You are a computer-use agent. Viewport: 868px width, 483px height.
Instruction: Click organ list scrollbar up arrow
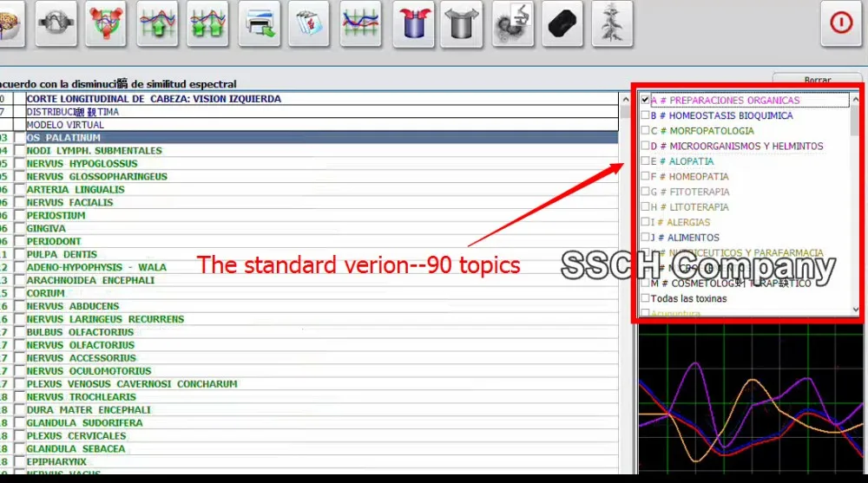click(x=626, y=100)
